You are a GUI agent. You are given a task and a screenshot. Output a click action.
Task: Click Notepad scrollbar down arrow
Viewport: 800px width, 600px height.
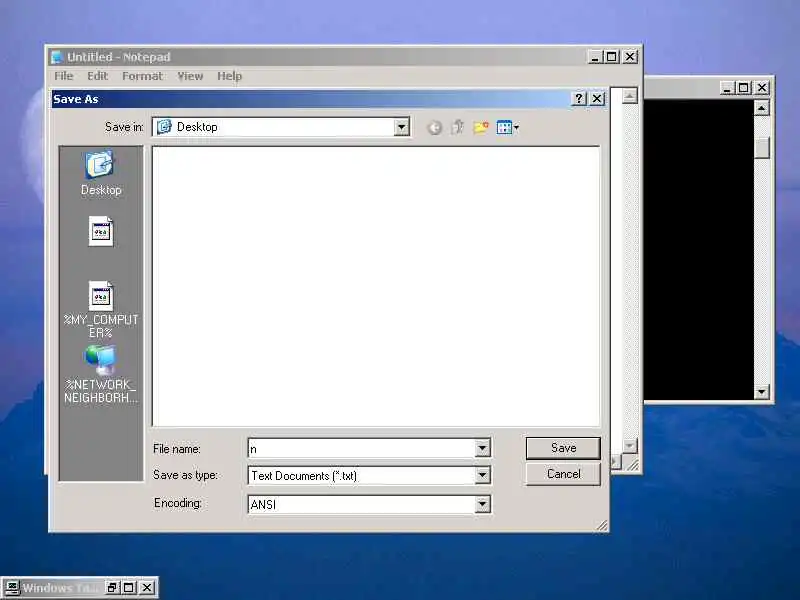point(630,445)
